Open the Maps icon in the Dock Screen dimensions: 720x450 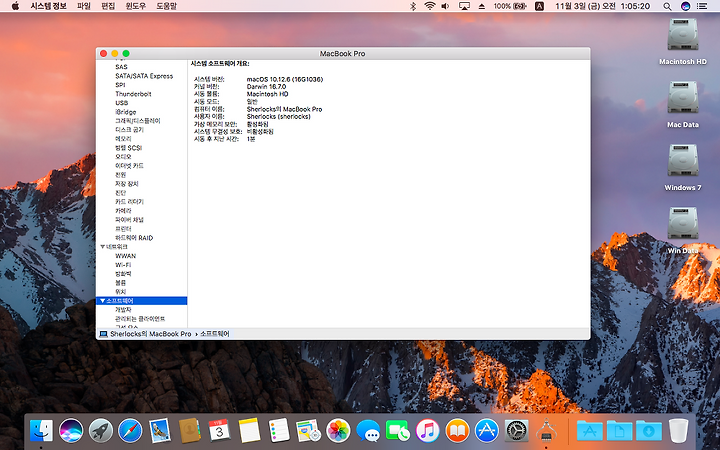[308, 431]
